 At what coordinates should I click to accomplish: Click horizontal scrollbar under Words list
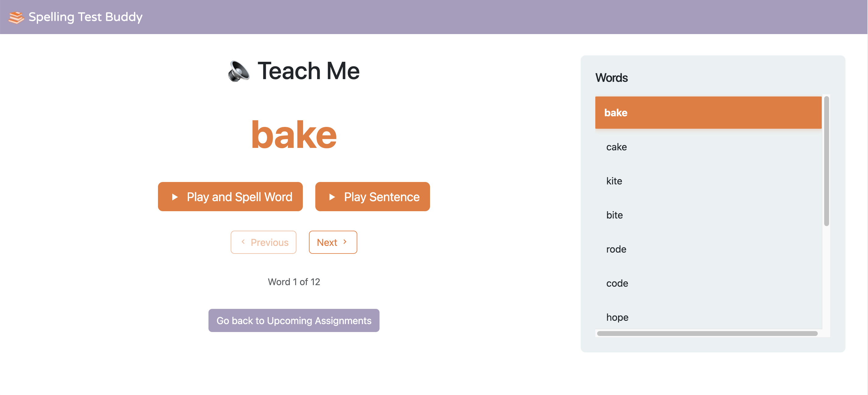[x=707, y=333]
